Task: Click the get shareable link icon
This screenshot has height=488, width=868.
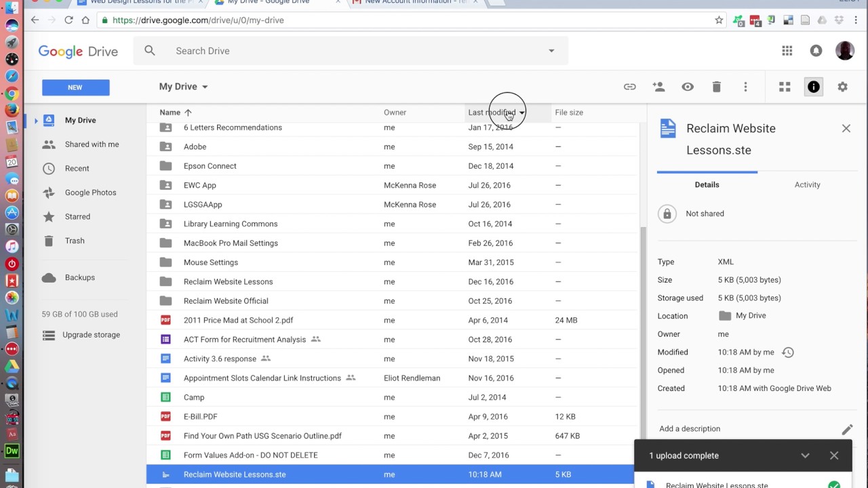Action: (630, 87)
